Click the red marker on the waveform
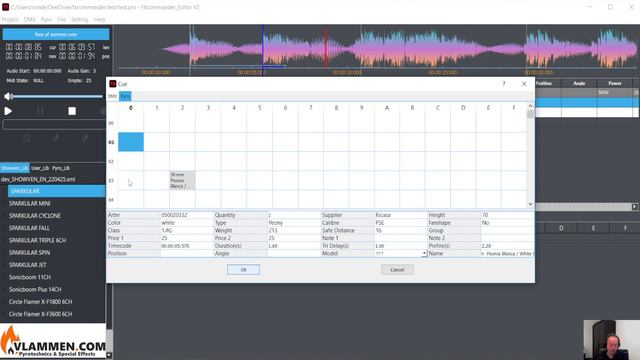 (326, 48)
